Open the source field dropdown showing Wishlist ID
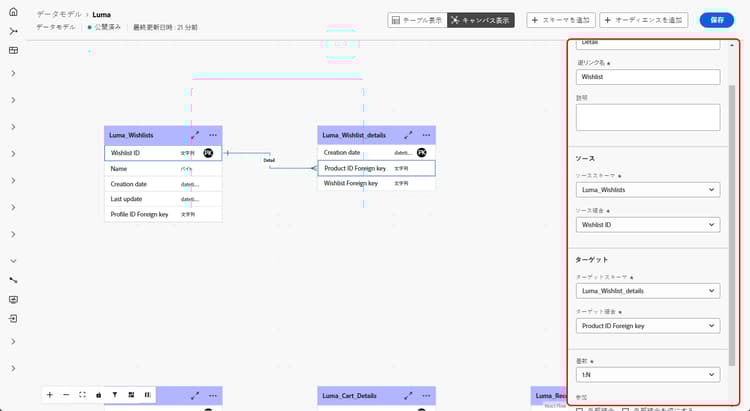This screenshot has height=411, width=750. point(648,224)
